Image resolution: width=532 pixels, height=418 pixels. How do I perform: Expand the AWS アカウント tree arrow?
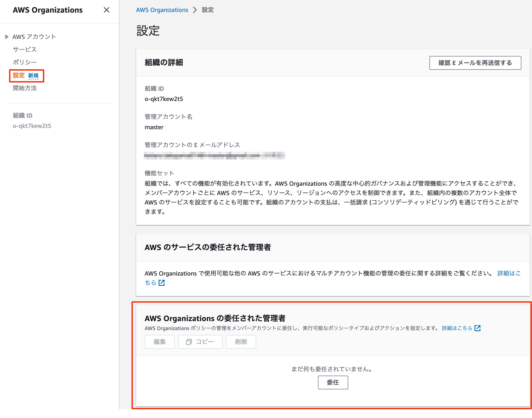(7, 37)
